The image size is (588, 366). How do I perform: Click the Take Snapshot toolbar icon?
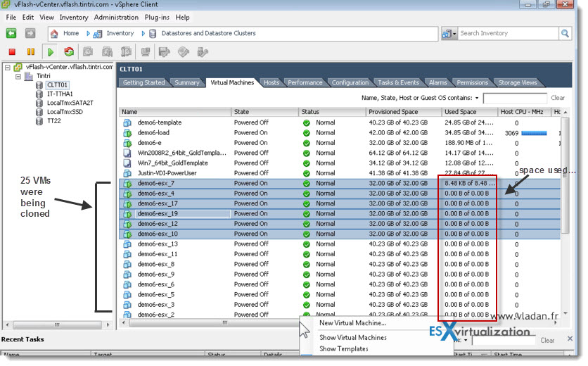88,52
